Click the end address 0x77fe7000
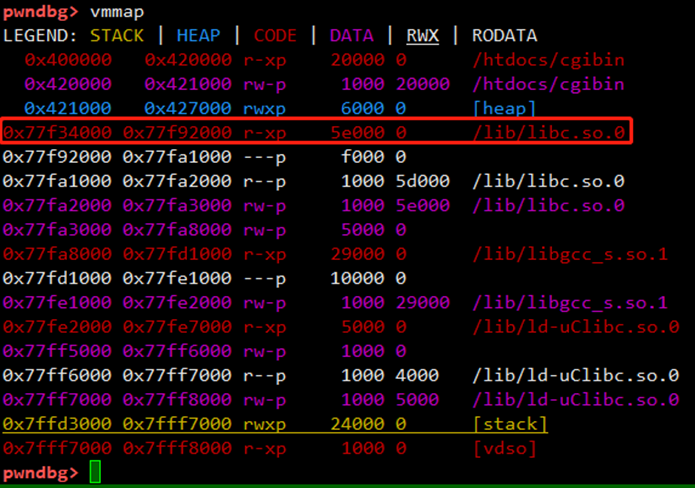The height and width of the screenshot is (488, 695). coord(177,327)
